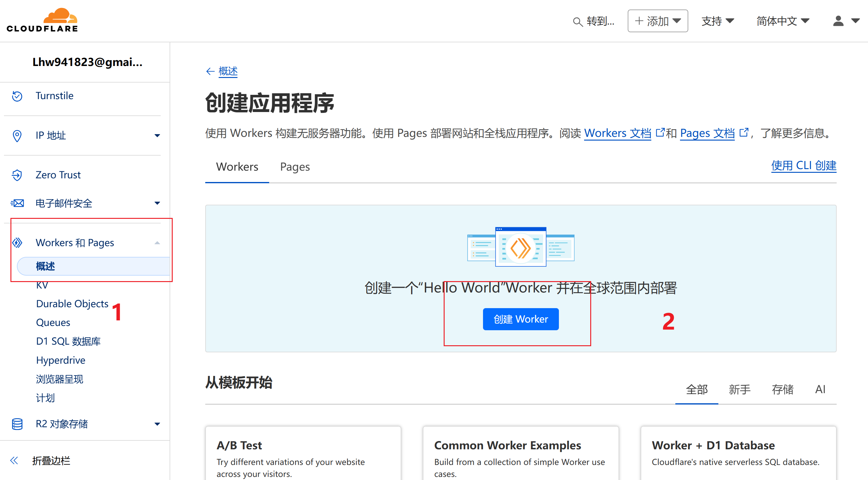Open the 添加 dropdown menu
The height and width of the screenshot is (480, 868).
[658, 21]
